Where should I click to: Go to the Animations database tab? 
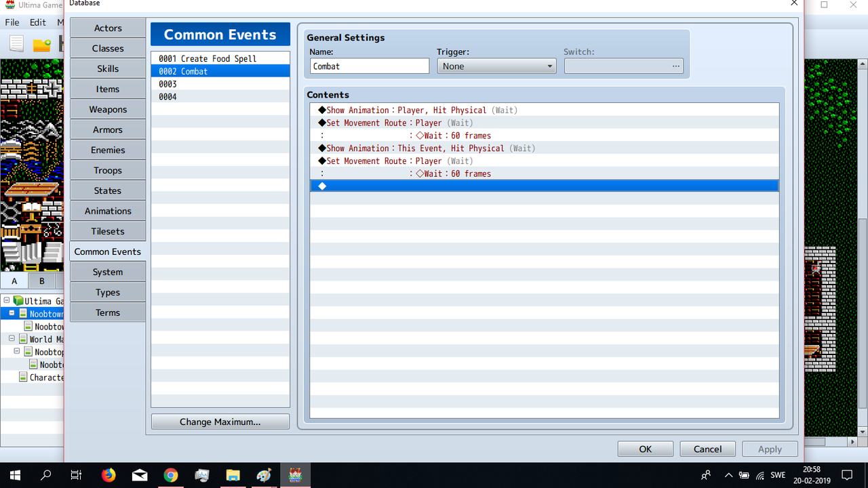click(108, 211)
